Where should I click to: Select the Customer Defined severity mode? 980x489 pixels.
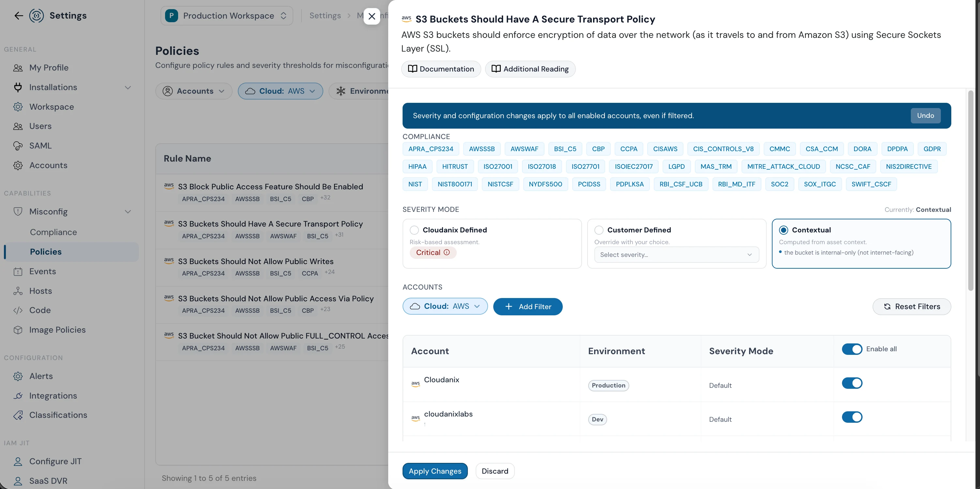coord(599,230)
